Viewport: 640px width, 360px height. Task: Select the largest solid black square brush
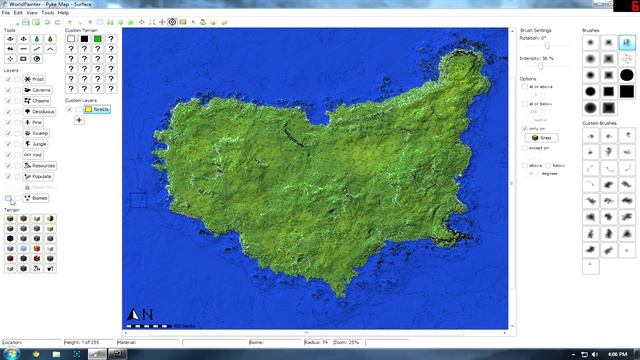tap(627, 91)
